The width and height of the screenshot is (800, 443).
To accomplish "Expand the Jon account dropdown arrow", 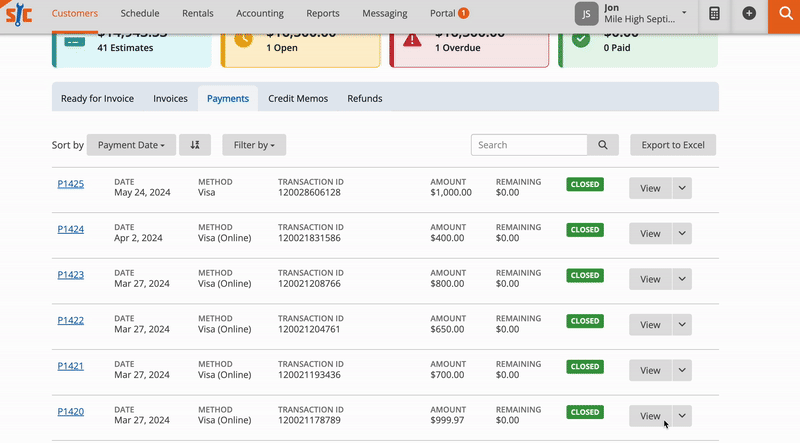I will point(684,13).
